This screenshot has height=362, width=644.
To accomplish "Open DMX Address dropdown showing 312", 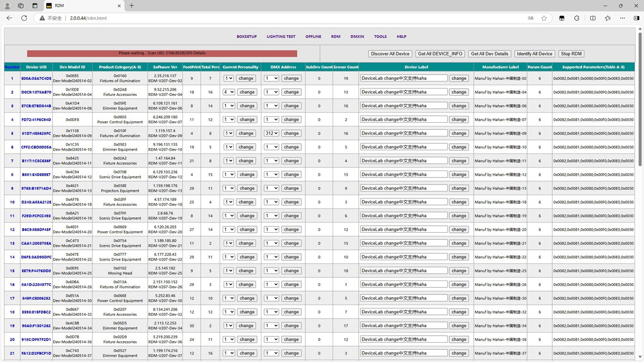I will click(272, 134).
